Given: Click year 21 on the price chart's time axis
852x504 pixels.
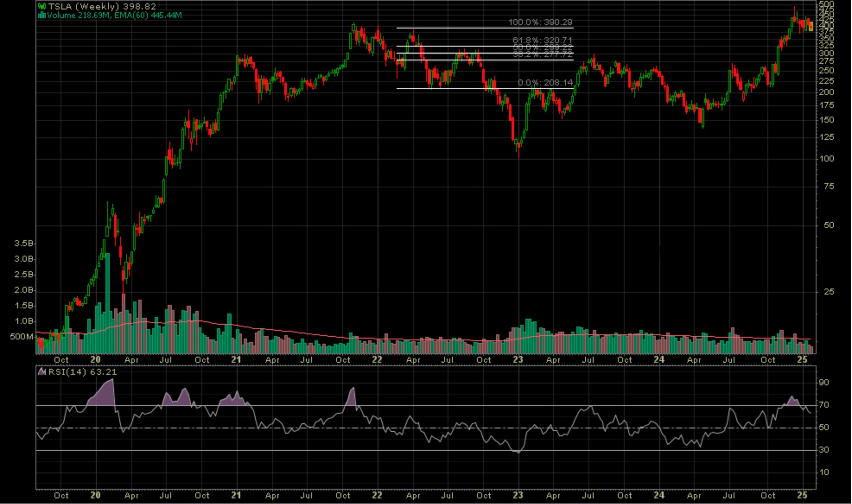Looking at the screenshot, I should 236,360.
